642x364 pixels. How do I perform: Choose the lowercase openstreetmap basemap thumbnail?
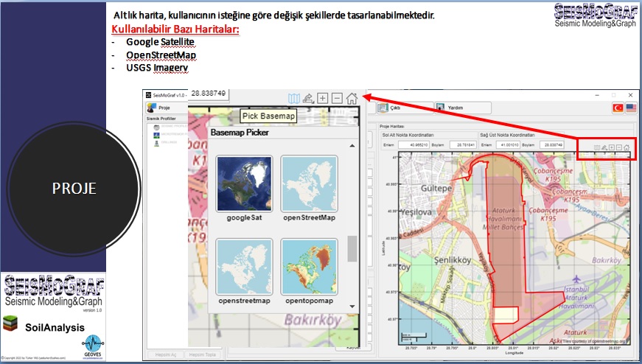pos(245,267)
